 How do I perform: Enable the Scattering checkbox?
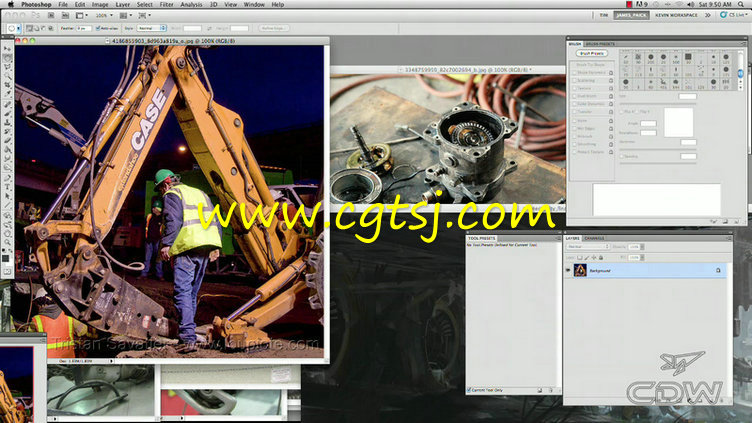click(x=574, y=81)
